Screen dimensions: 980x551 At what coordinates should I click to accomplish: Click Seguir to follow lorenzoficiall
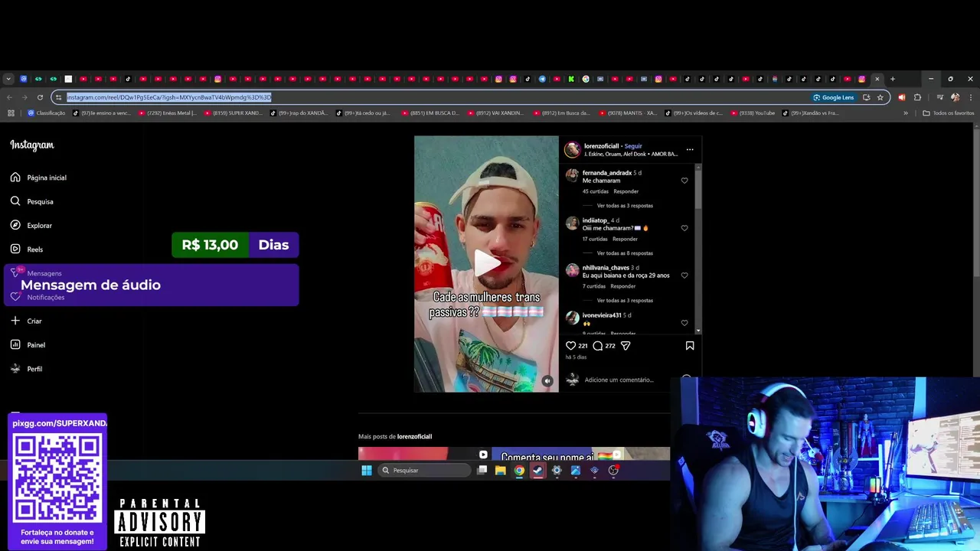633,145
